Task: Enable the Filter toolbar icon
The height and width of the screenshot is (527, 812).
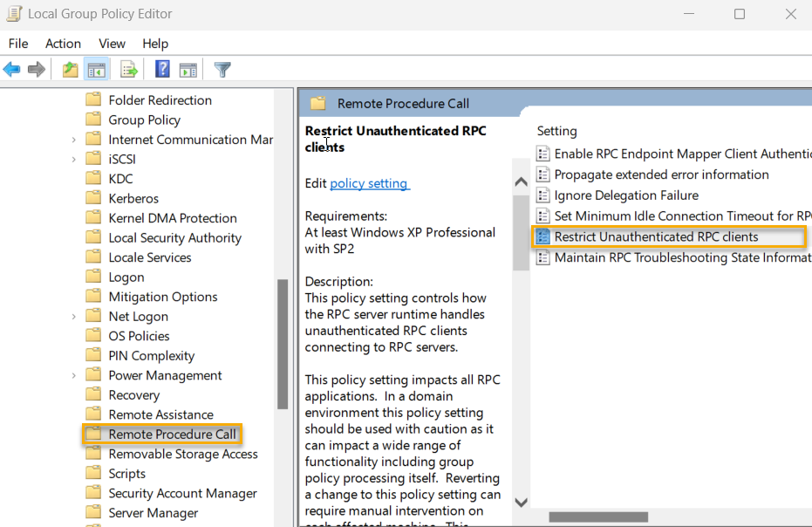Action: (222, 69)
